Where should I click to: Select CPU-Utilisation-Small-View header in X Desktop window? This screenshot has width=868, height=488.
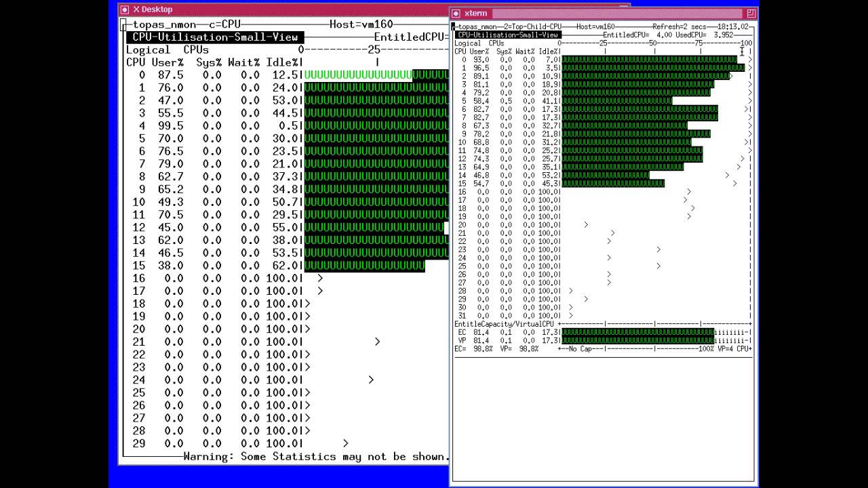(215, 37)
